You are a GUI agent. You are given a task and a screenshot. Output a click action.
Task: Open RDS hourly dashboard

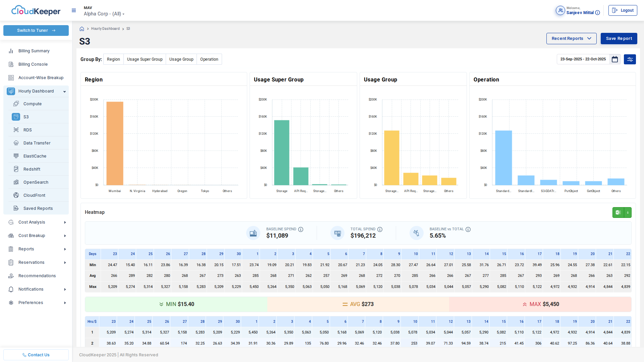click(x=28, y=130)
